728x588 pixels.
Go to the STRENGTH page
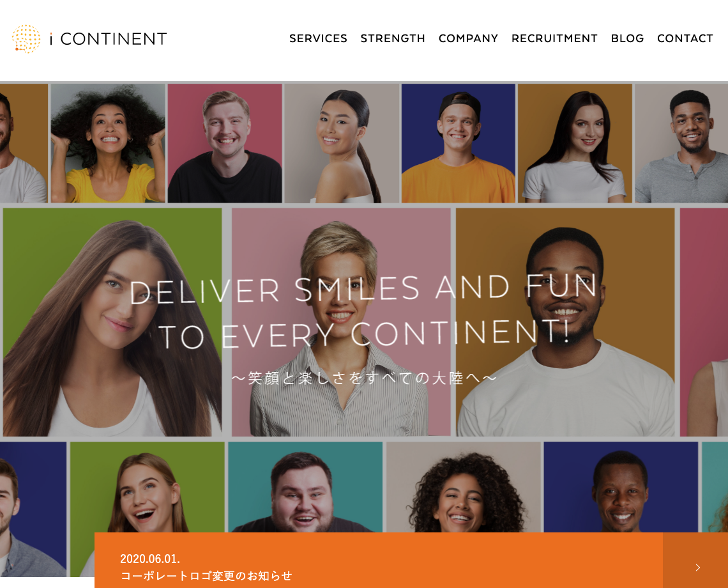coord(393,38)
